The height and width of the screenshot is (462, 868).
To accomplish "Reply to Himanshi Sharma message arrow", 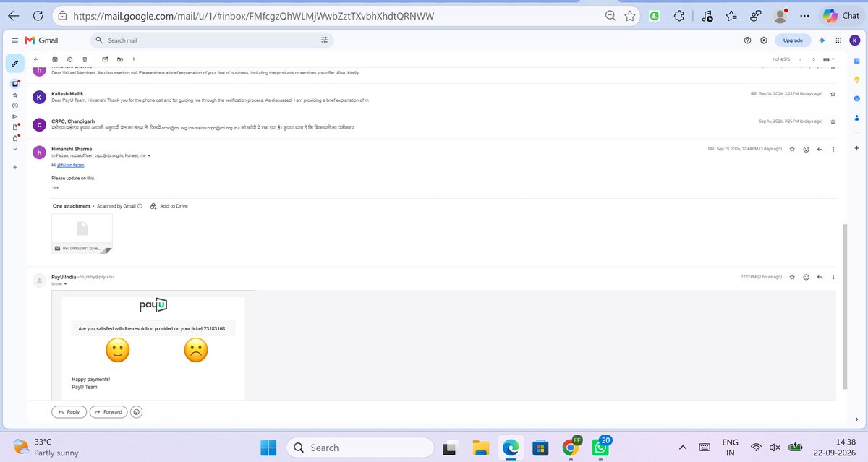I will [x=820, y=149].
